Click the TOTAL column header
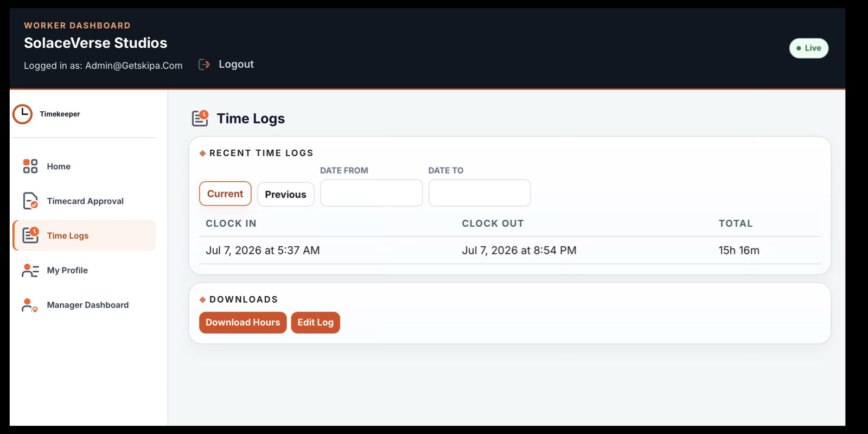Viewport: 868px width, 434px height. pos(736,224)
